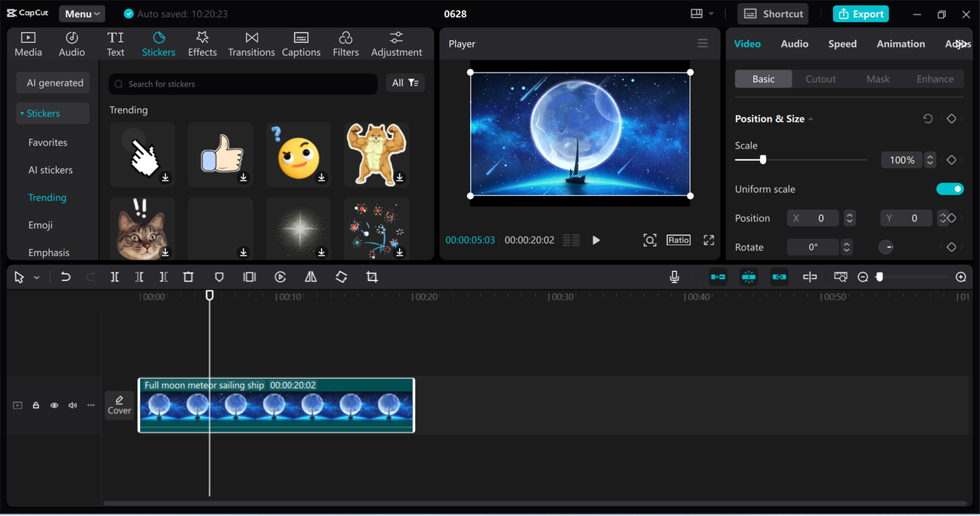Open the Cutout sub-tab

[x=821, y=79]
